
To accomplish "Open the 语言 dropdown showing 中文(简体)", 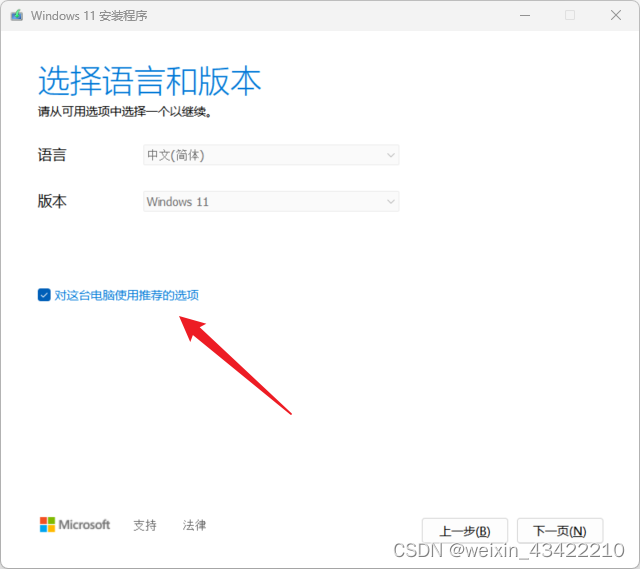I will point(271,155).
